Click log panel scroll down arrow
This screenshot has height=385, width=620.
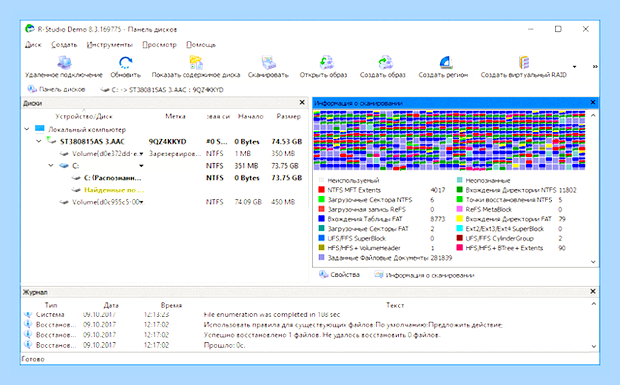[594, 346]
